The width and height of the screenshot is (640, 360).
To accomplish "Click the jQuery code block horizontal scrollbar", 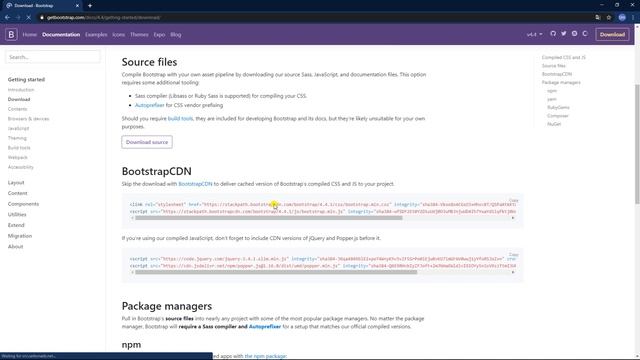I will 276,272.
